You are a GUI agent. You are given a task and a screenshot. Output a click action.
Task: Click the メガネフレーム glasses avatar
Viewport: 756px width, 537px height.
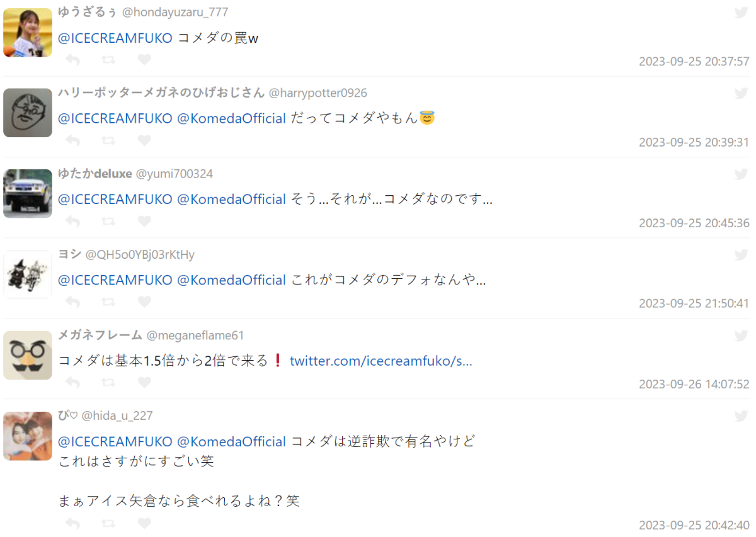tap(28, 355)
